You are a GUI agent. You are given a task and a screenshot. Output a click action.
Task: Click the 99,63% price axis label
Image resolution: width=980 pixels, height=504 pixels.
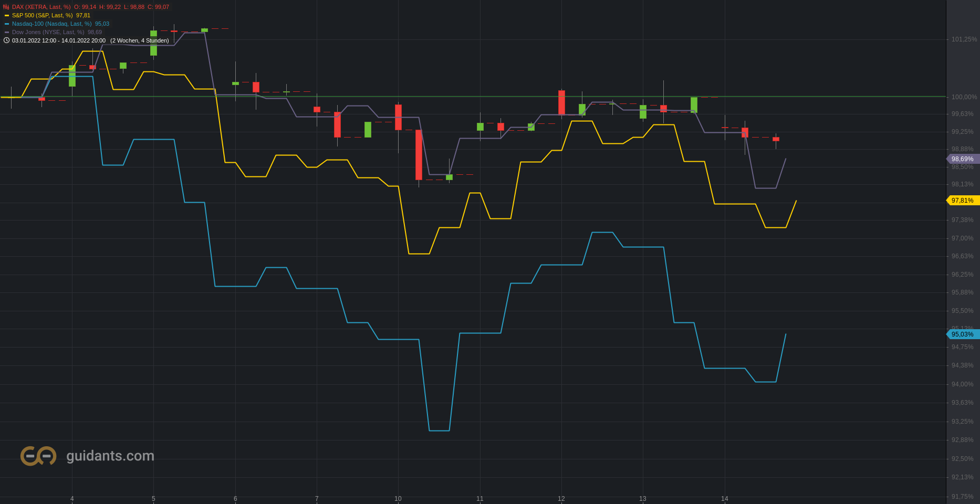click(x=963, y=114)
